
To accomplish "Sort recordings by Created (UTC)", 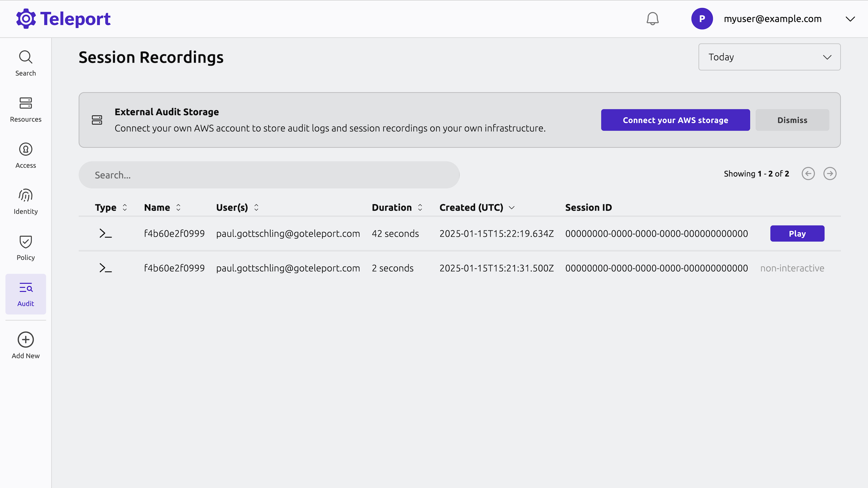I will (477, 207).
